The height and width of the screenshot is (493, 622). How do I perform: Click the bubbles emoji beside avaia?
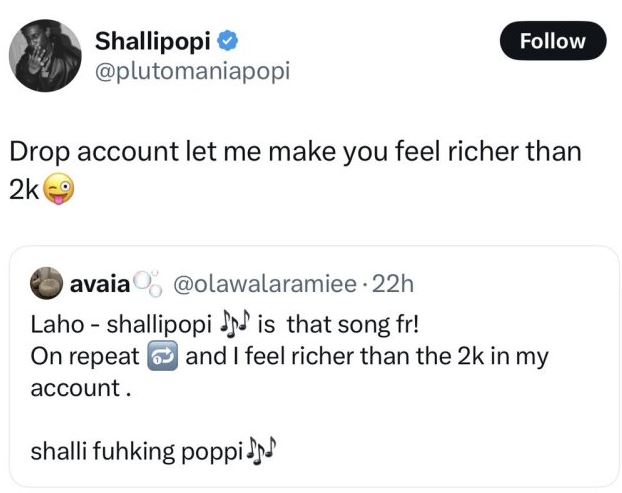pyautogui.click(x=148, y=284)
